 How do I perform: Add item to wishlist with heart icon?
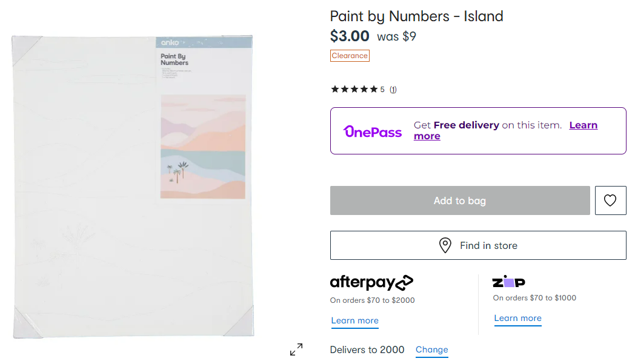click(610, 200)
